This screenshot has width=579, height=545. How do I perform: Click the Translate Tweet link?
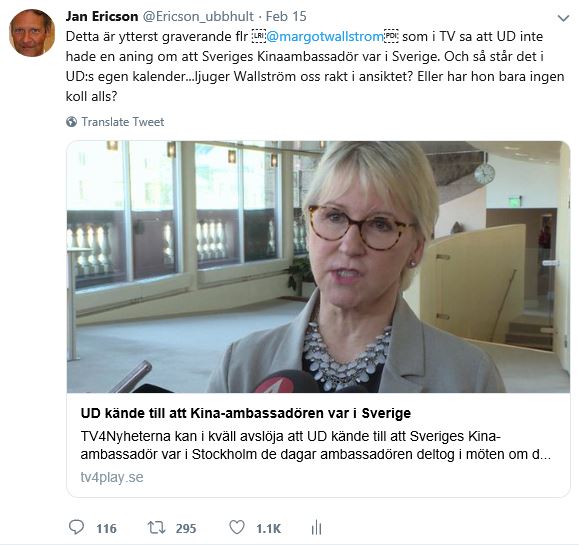point(123,122)
